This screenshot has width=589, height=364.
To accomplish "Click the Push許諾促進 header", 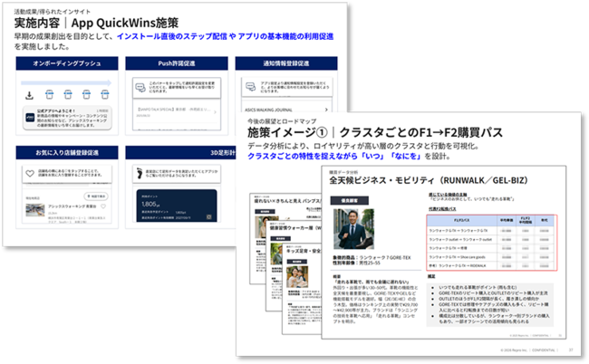I will click(x=177, y=63).
